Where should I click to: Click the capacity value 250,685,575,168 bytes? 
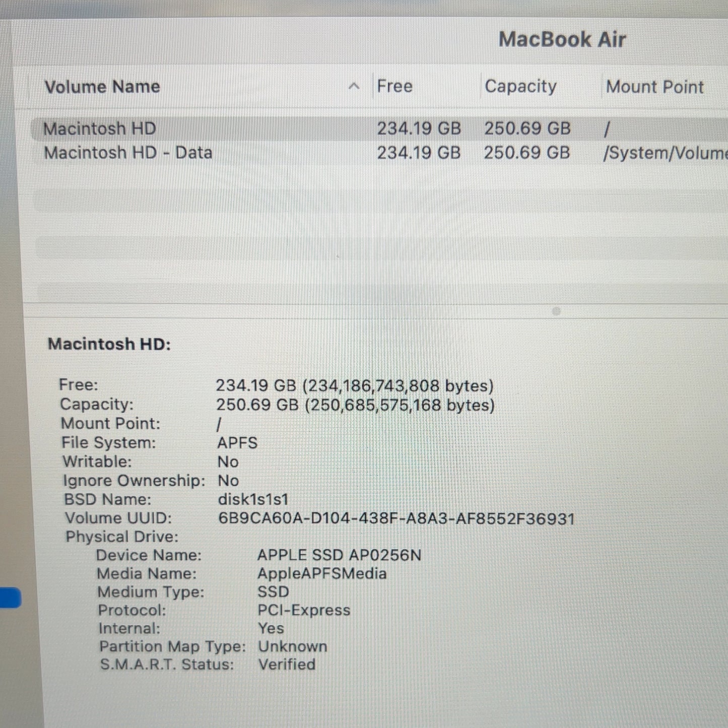400,406
